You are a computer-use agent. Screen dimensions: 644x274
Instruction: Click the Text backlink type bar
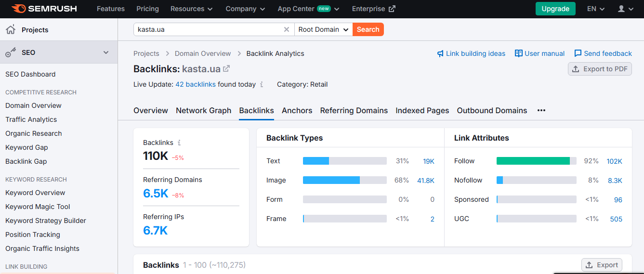click(345, 161)
